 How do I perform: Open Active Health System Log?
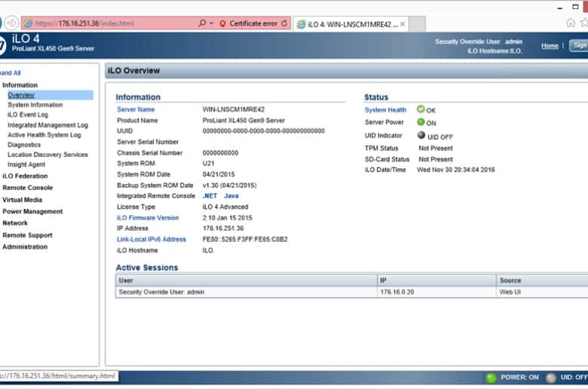tap(44, 135)
